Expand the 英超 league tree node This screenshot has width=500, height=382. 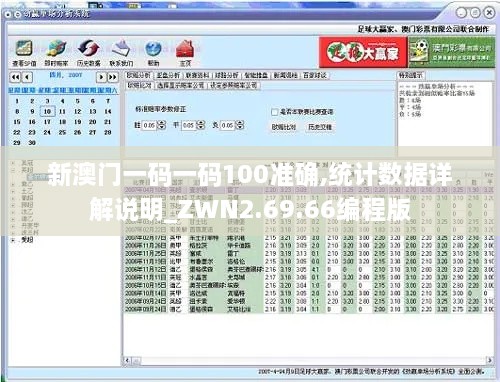pyautogui.click(x=13, y=170)
